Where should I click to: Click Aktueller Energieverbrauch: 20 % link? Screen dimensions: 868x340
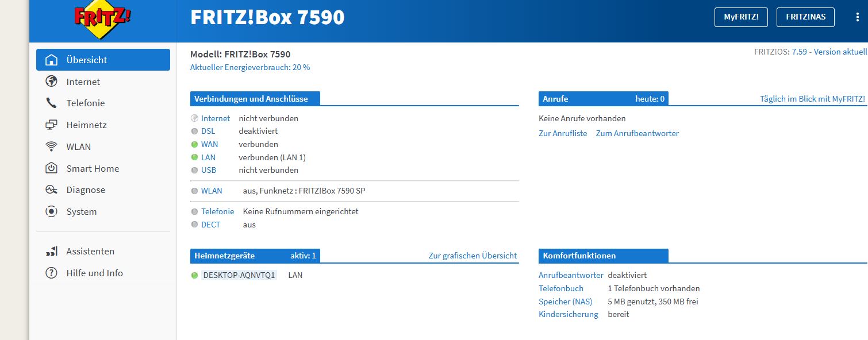click(x=250, y=67)
